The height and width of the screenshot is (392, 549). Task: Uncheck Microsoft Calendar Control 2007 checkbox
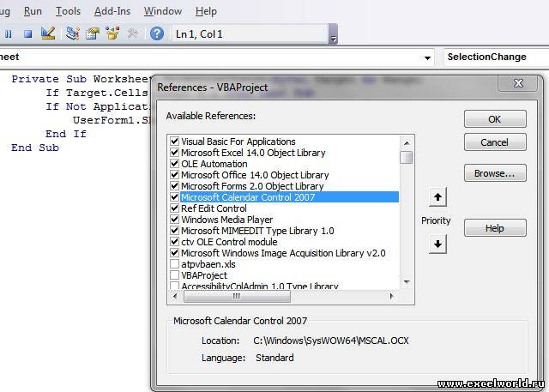tap(174, 197)
